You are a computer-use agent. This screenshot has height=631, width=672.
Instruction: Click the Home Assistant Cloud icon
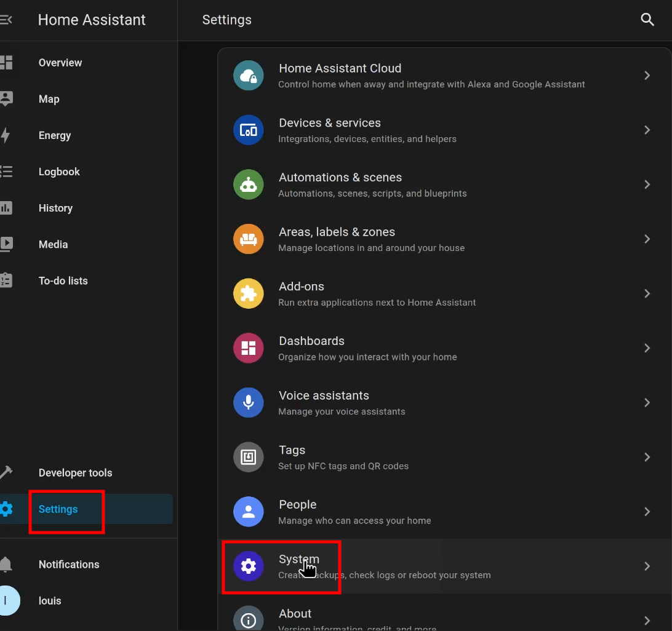tap(248, 76)
